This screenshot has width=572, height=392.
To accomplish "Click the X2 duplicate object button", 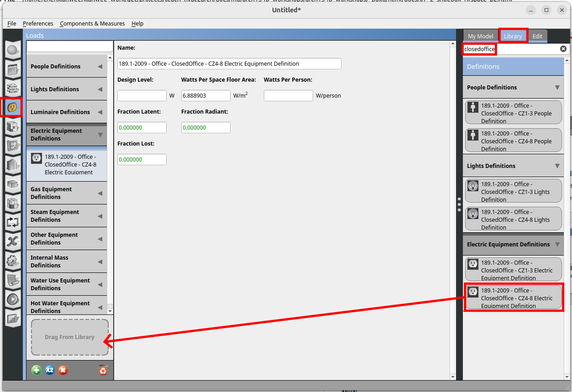I will [x=50, y=370].
